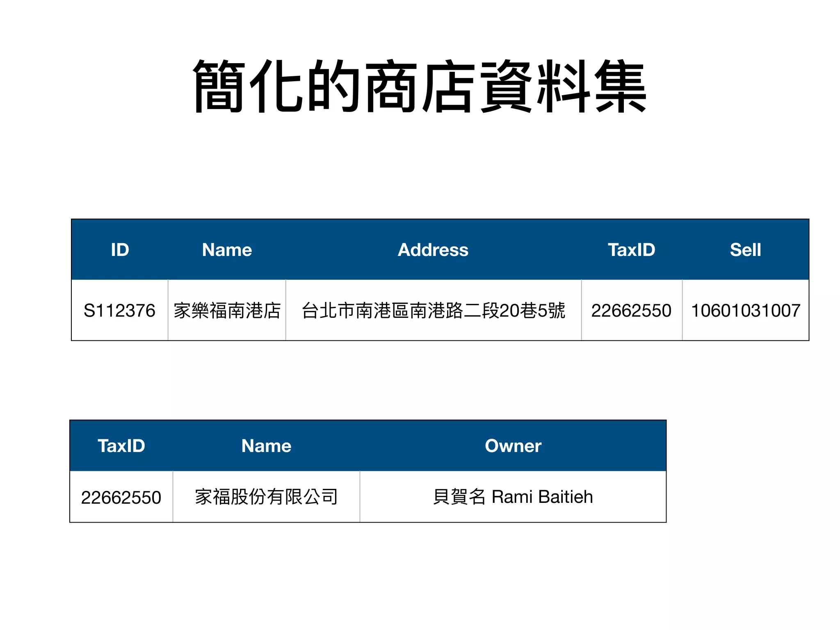
Task: Click the 店 character in the title
Action: point(448,86)
